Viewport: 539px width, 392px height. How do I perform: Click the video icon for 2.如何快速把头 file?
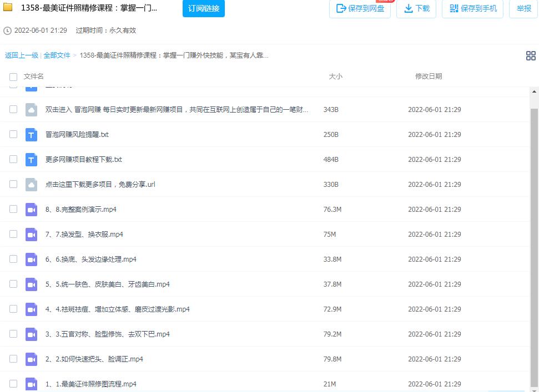pos(31,359)
